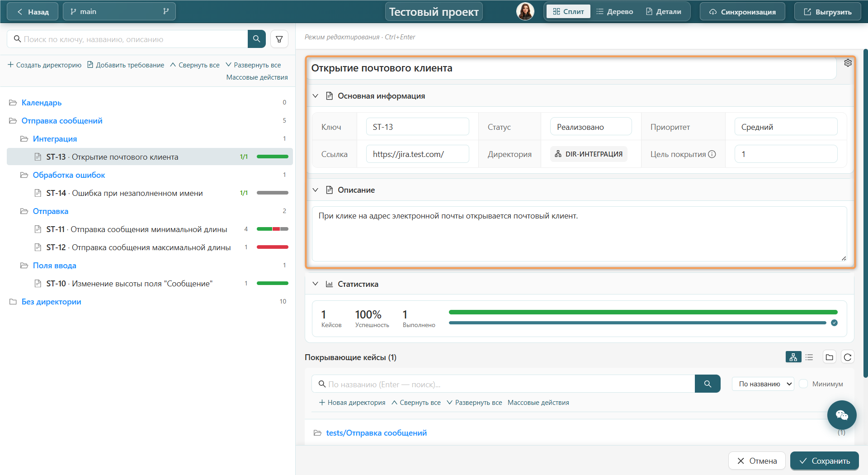Screen dimensions: 868x475
Task: Click the Сохранить button
Action: (x=825, y=461)
